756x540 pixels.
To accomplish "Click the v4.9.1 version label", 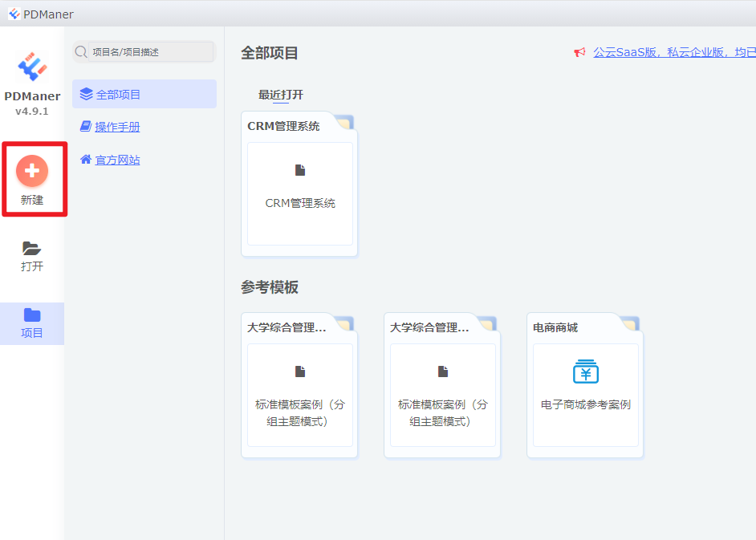I will coord(32,112).
